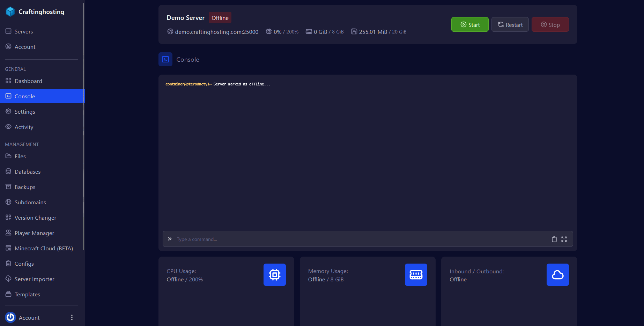Screen dimensions: 644x326
Task: Click the Console heading terminal icon
Action: pyautogui.click(x=165, y=59)
